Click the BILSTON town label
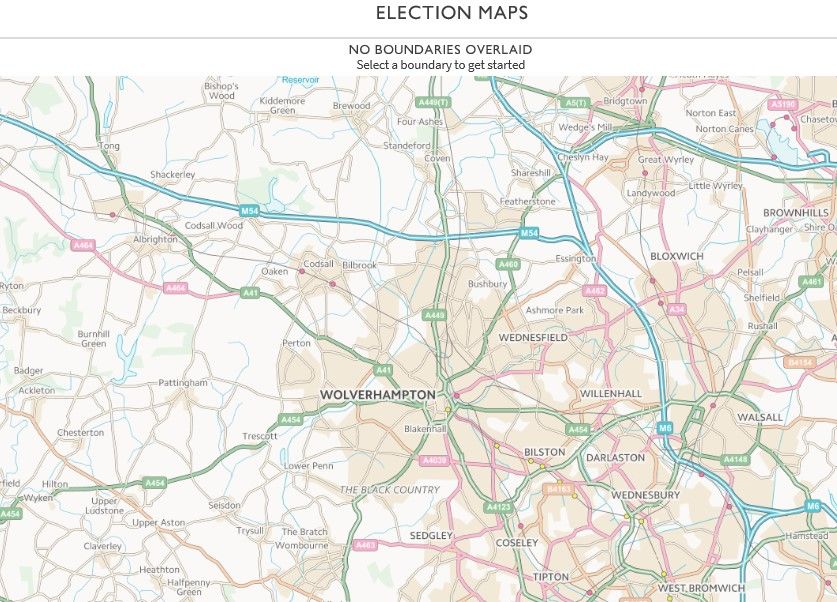Viewport: 837px width, 602px height. [544, 452]
